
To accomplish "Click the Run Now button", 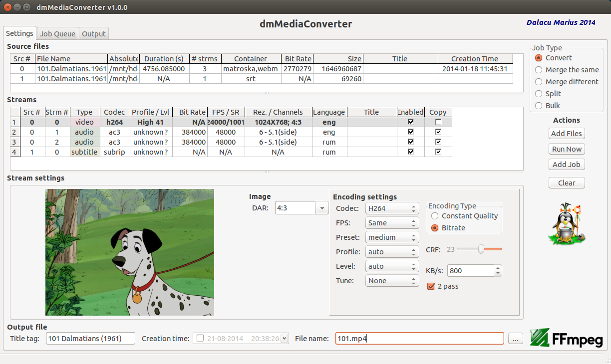I will coord(567,149).
